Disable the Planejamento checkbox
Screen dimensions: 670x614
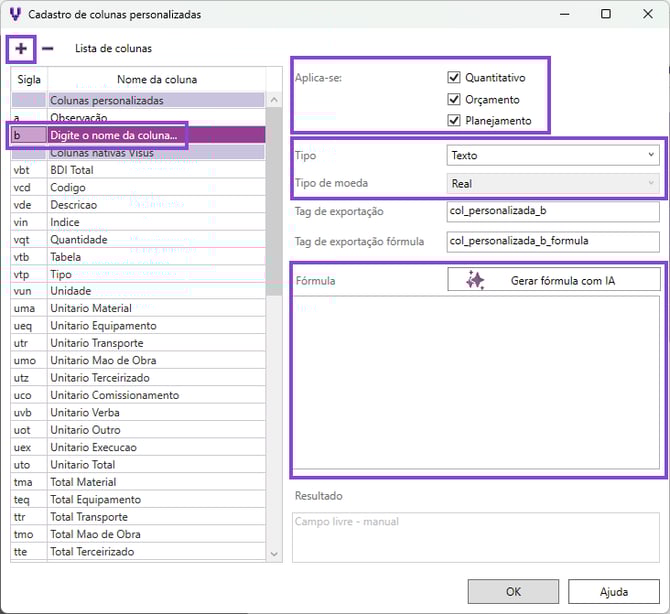(454, 121)
